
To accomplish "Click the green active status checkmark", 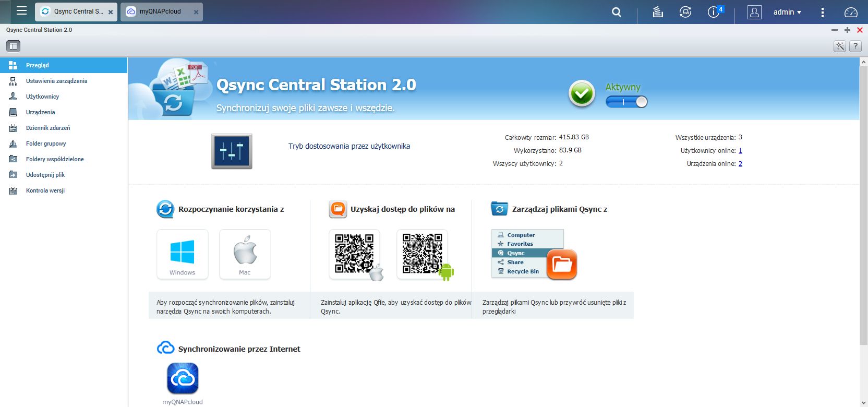I will pos(582,94).
